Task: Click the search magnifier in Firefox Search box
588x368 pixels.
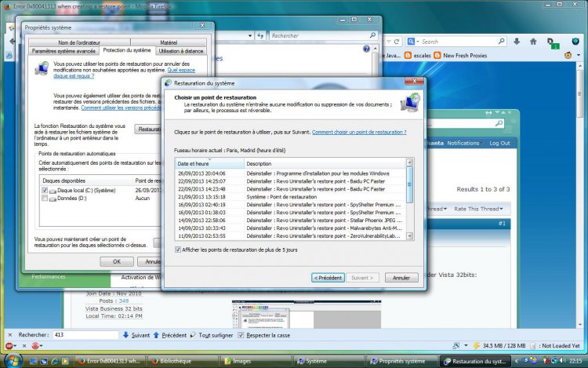Action: pos(501,42)
